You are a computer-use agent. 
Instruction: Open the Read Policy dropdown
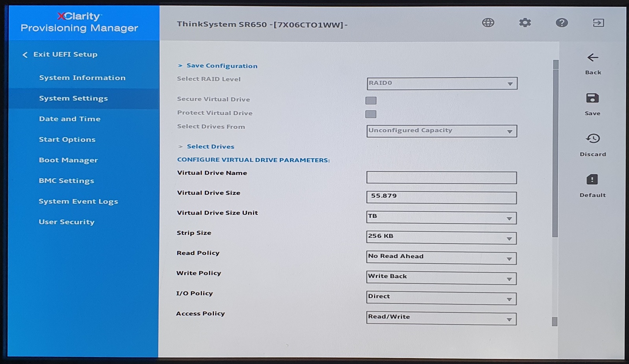(441, 258)
